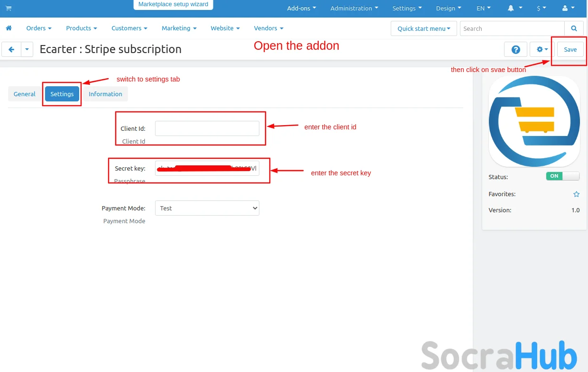The width and height of the screenshot is (588, 372).
Task: Open the shopping cart storefront icon
Action: point(8,8)
